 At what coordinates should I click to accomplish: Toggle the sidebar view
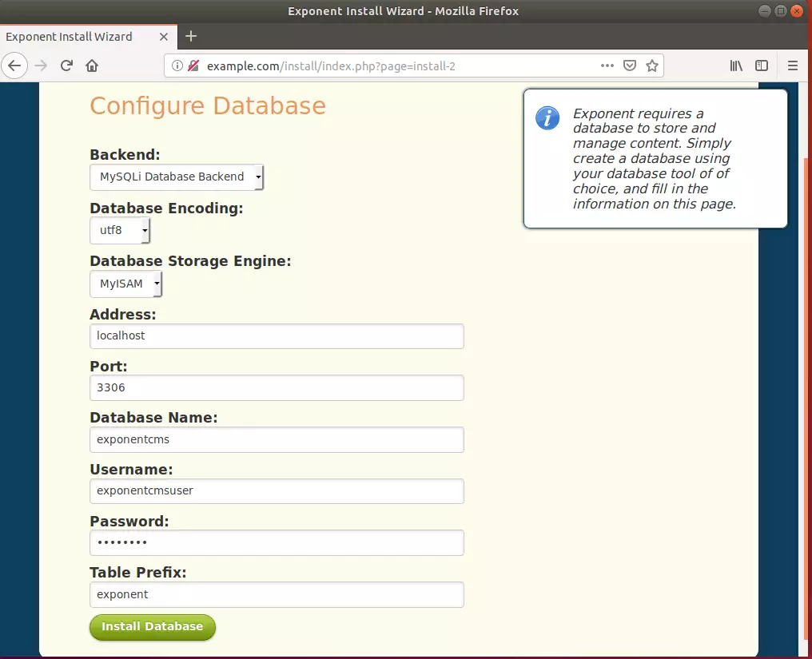click(x=761, y=66)
